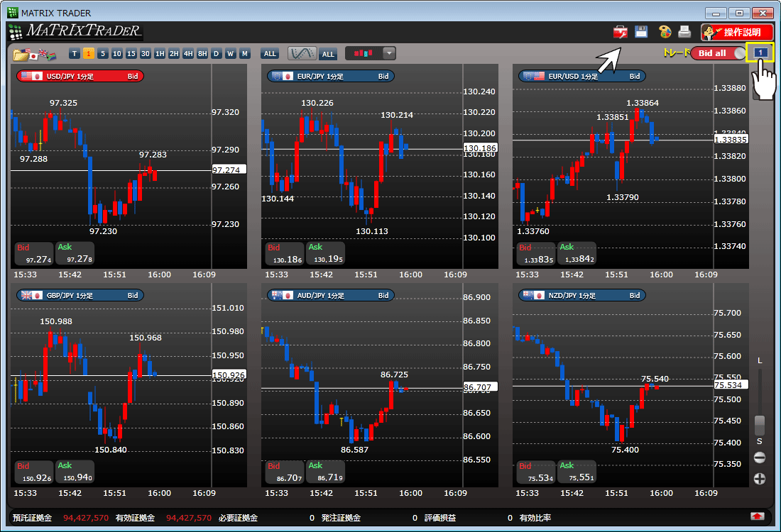Click the NZD/JPY Bid price 75.534 box
The height and width of the screenshot is (532, 781).
coord(535,472)
